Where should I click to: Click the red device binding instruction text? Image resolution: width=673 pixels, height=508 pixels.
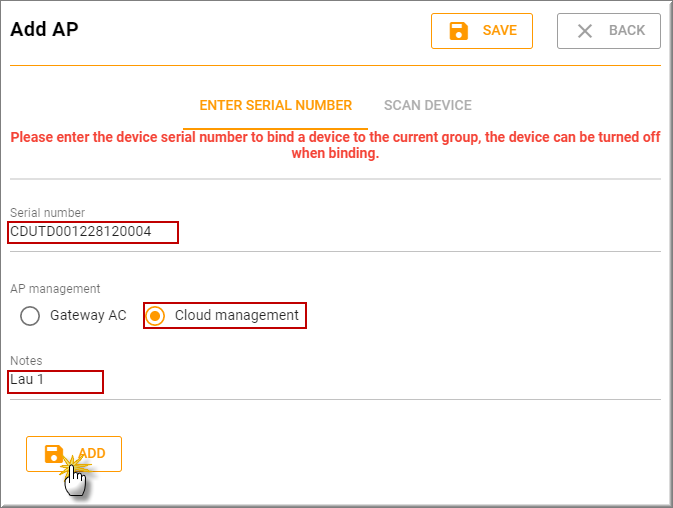pos(335,145)
